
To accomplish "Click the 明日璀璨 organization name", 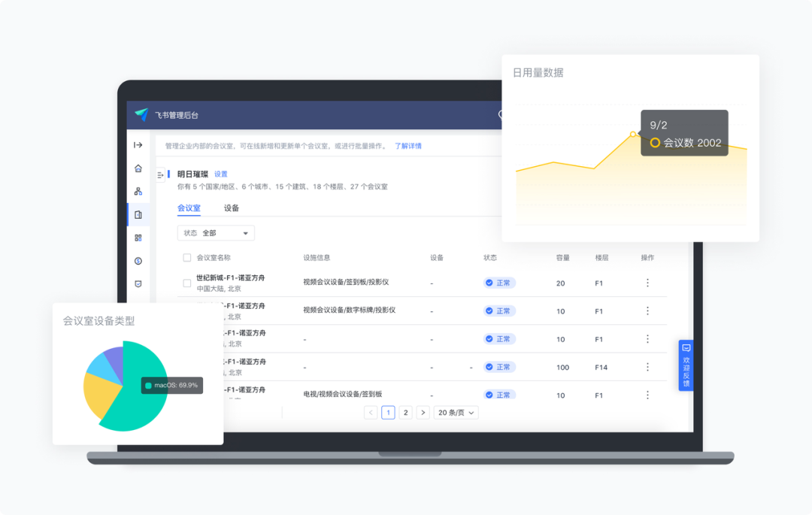I will coord(192,174).
